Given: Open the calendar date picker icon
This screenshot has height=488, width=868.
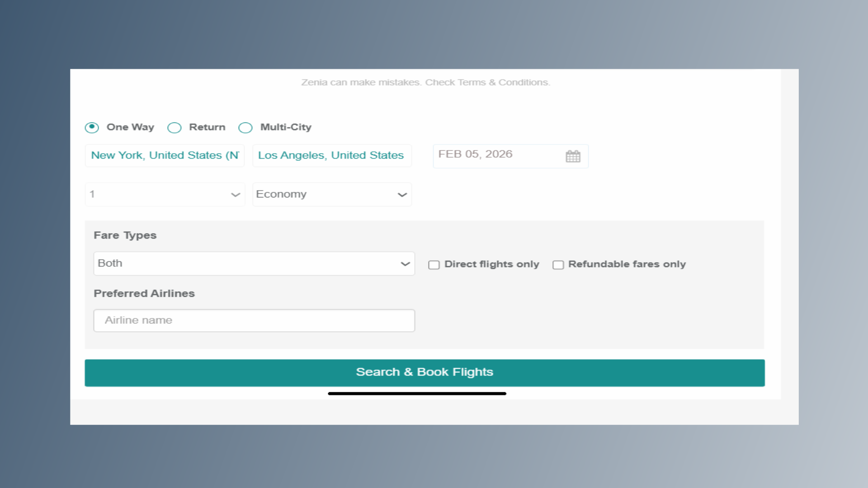Looking at the screenshot, I should pos(573,156).
